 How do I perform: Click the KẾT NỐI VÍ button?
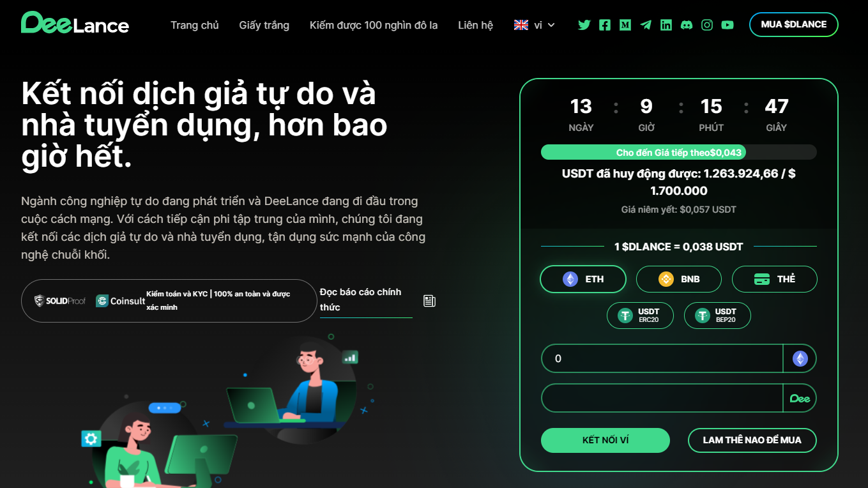tap(605, 440)
